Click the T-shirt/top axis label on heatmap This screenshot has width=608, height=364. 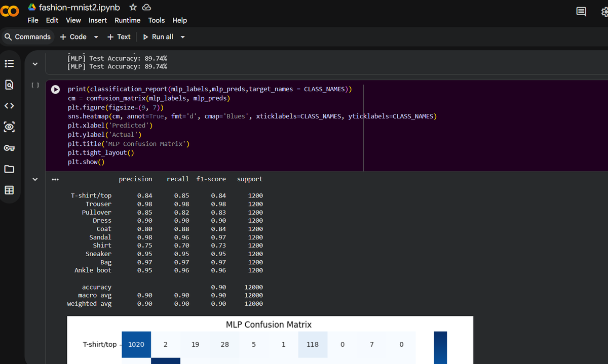[99, 344]
